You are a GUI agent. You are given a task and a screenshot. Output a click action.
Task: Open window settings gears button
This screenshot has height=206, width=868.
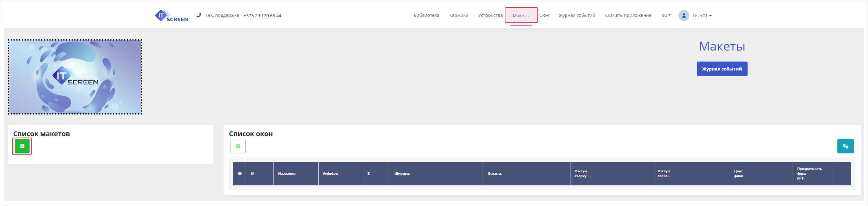tap(845, 146)
